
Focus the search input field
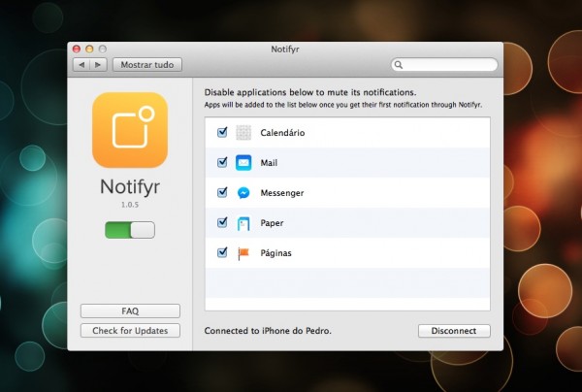pyautogui.click(x=444, y=65)
